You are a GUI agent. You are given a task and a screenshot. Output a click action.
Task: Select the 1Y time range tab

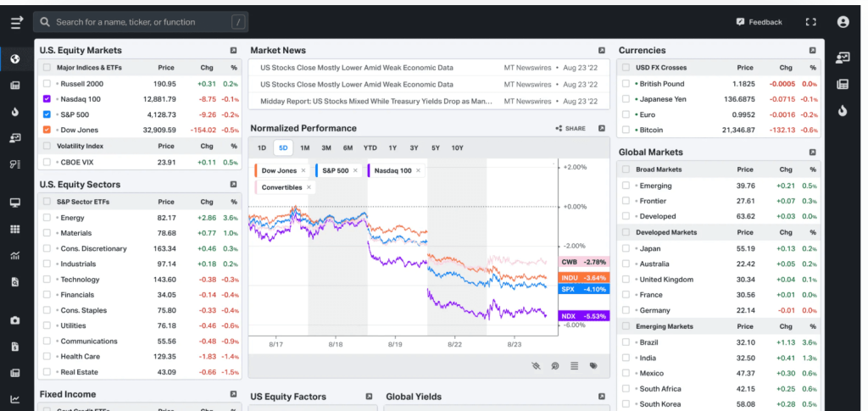click(x=392, y=147)
